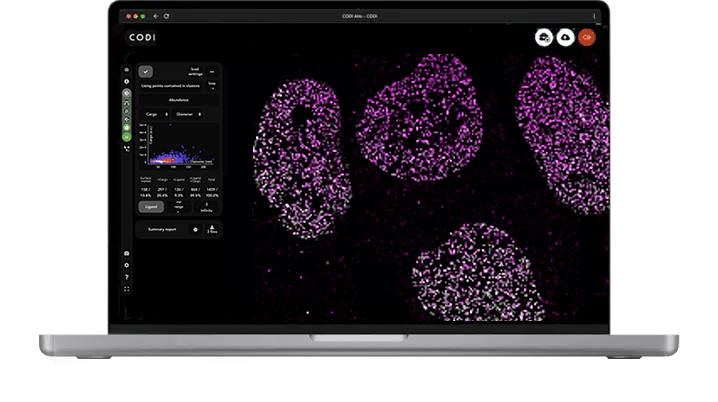Enter fullscreen using the expand icon
Viewport: 718px width, 402px height.
(127, 289)
